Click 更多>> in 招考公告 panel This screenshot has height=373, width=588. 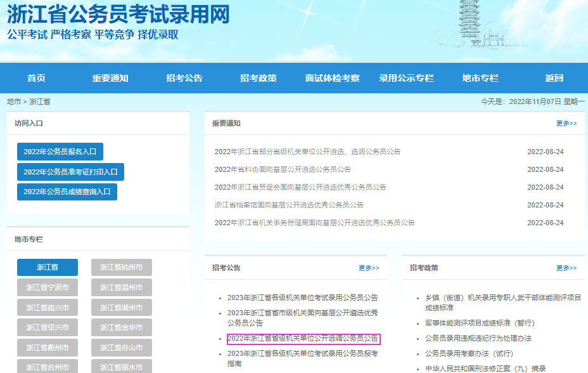pos(369,268)
